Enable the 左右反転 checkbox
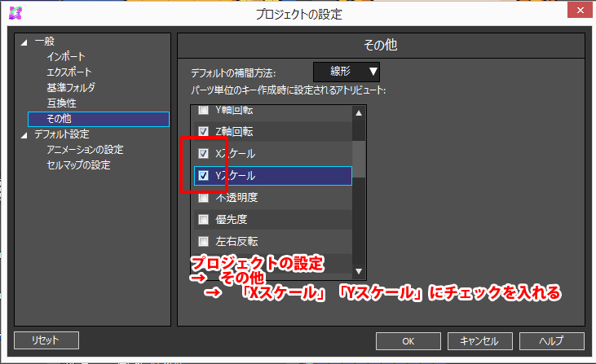596x364 pixels. [203, 241]
